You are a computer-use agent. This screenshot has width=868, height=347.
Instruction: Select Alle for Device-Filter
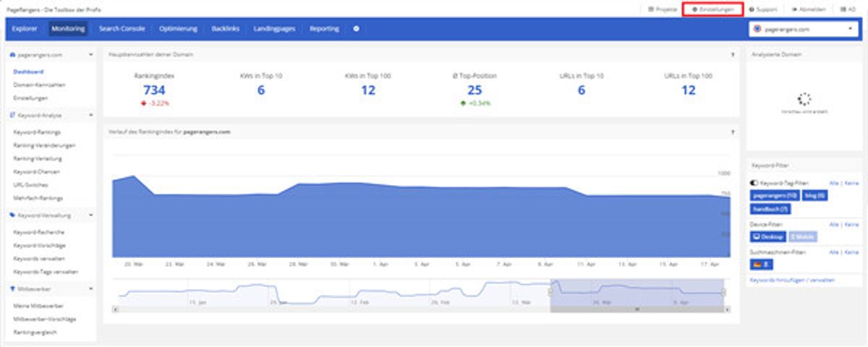pyautogui.click(x=834, y=225)
